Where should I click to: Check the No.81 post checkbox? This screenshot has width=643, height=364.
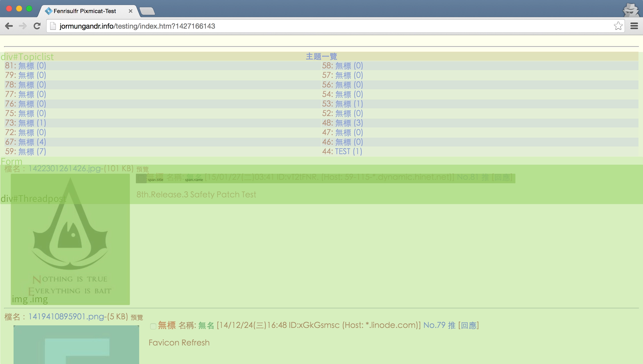tap(141, 178)
